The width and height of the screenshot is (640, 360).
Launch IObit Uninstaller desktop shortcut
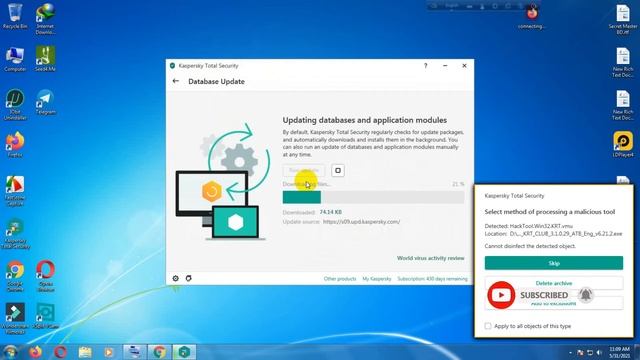pos(15,104)
